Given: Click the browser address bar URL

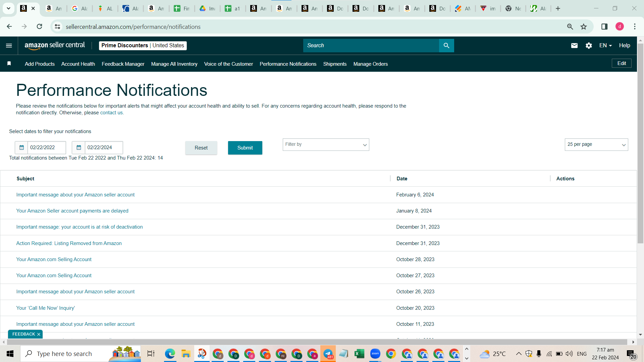Looking at the screenshot, I should pyautogui.click(x=133, y=27).
